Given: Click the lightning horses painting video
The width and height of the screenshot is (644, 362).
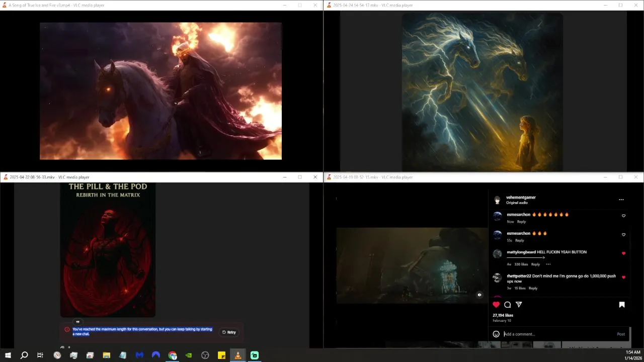Looking at the screenshot, I should [482, 92].
